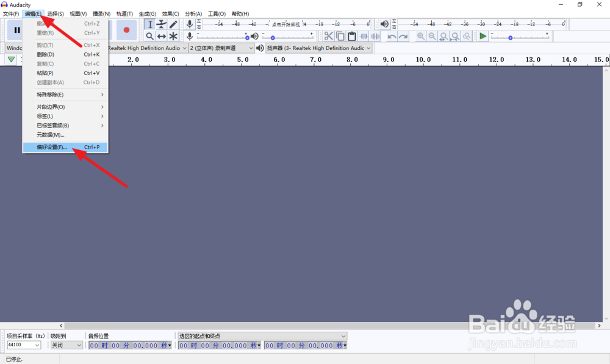
Task: Open the 文件(F) menu
Action: click(x=11, y=13)
